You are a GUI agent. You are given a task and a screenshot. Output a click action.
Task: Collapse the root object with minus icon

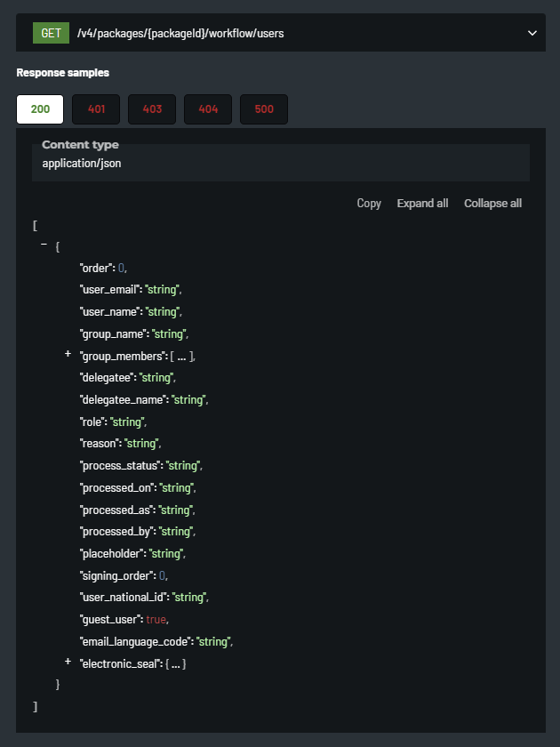tap(44, 245)
